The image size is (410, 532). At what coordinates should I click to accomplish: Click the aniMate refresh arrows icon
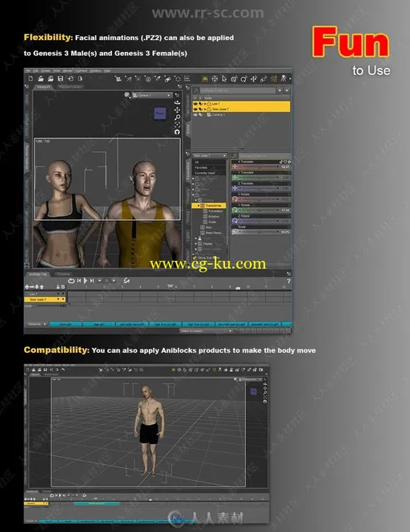(127, 281)
